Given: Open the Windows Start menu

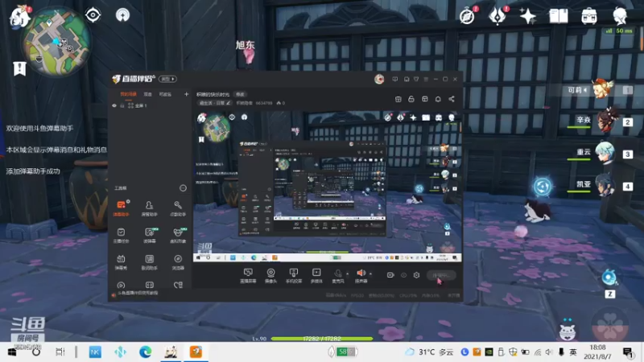Looking at the screenshot, I should pyautogui.click(x=12, y=352).
